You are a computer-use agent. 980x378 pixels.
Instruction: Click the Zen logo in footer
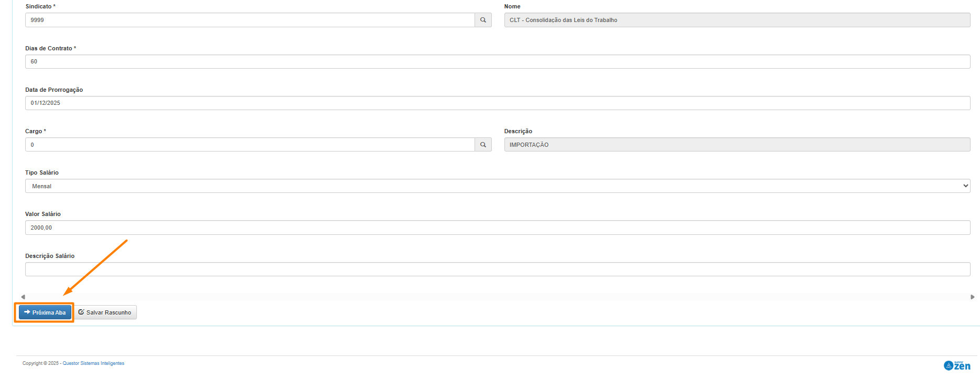click(x=957, y=365)
